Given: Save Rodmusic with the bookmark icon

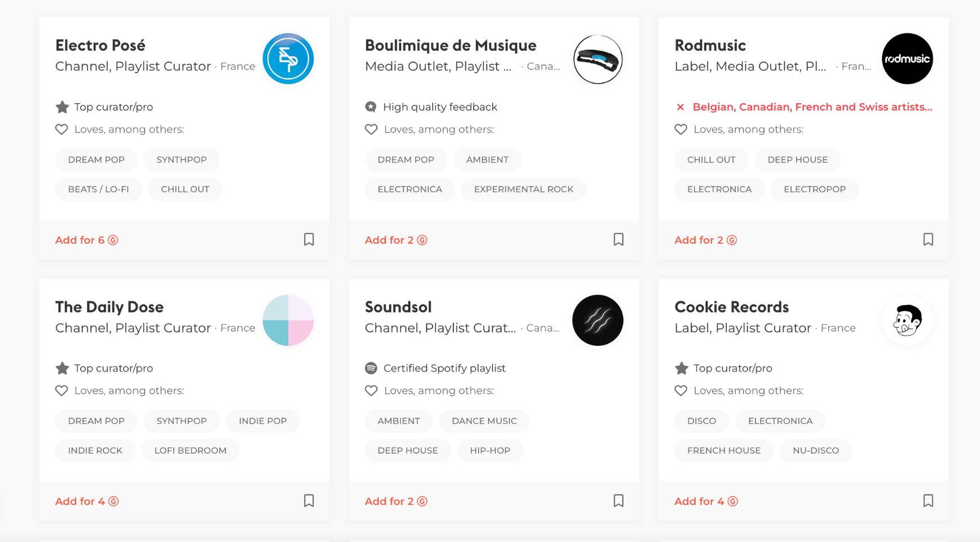Looking at the screenshot, I should 928,239.
